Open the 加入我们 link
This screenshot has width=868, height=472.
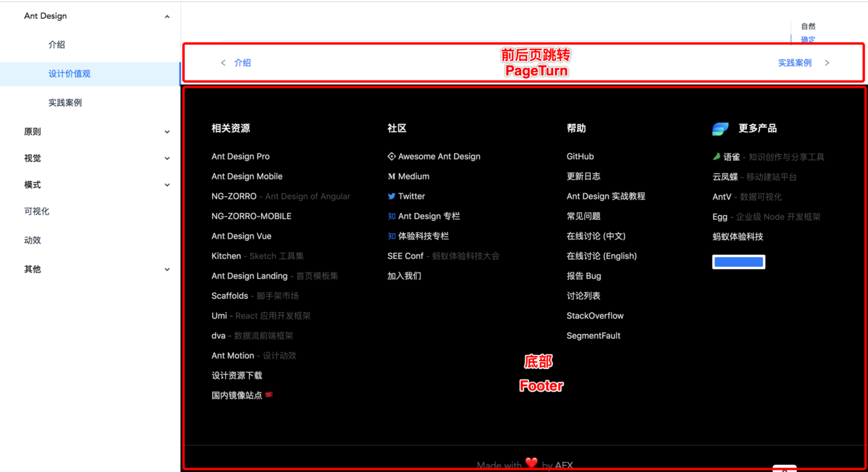404,276
